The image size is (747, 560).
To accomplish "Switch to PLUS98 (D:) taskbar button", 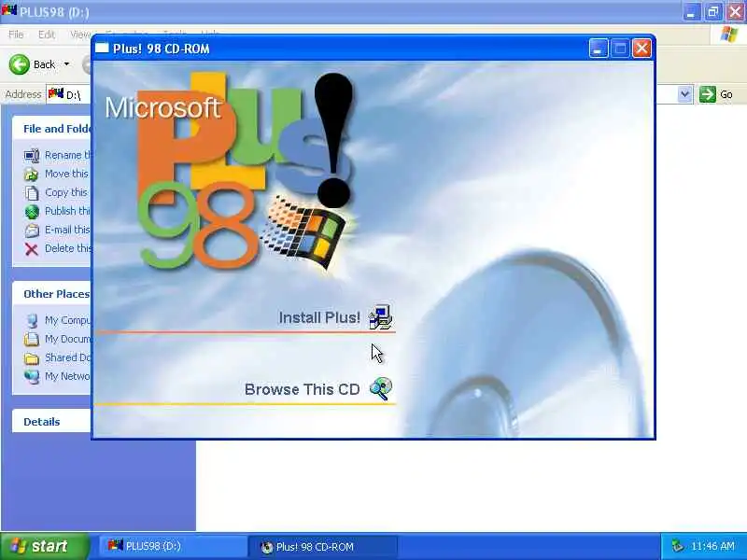I will click(x=174, y=546).
